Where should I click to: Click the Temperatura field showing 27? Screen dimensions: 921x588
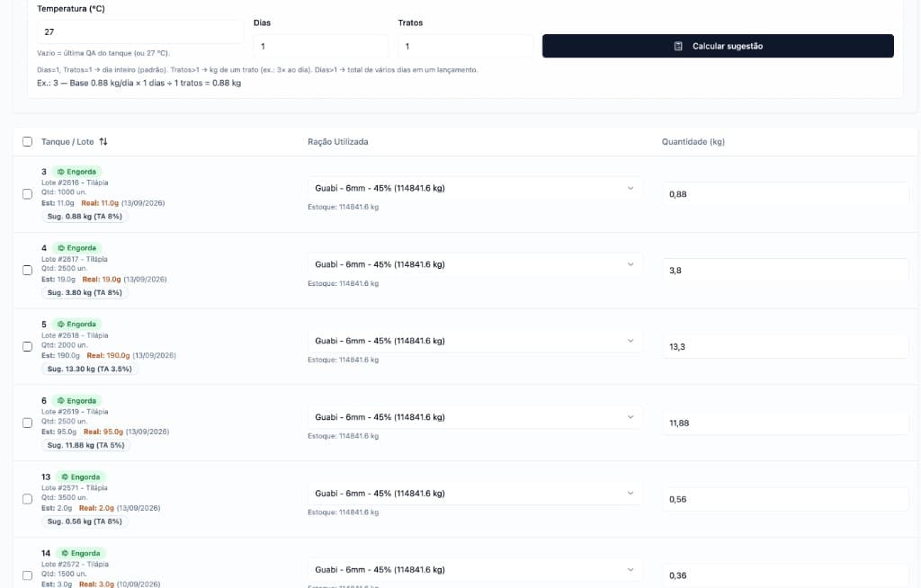point(139,31)
